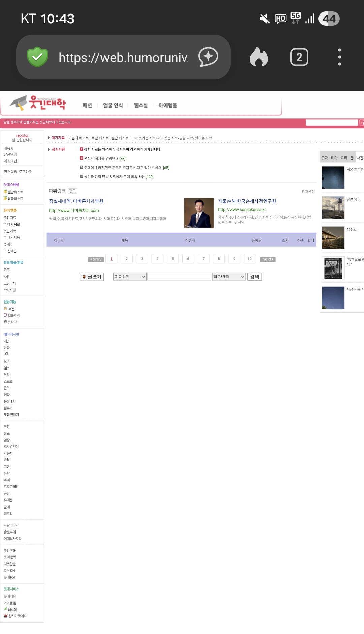Open the 대기자료 board in left sidebar

click(13, 224)
